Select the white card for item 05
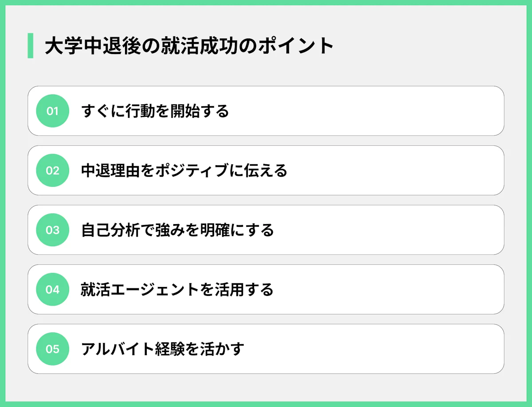The height and width of the screenshot is (407, 532). point(377,349)
